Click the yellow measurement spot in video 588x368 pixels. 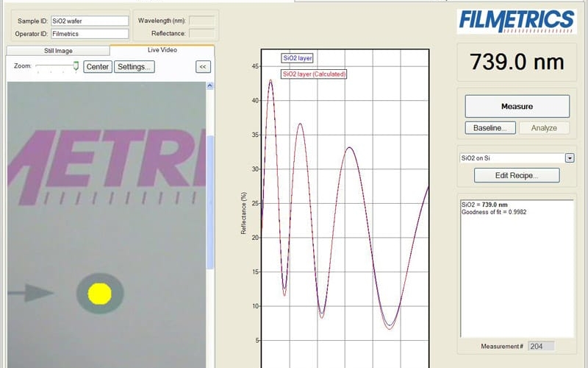pyautogui.click(x=99, y=294)
